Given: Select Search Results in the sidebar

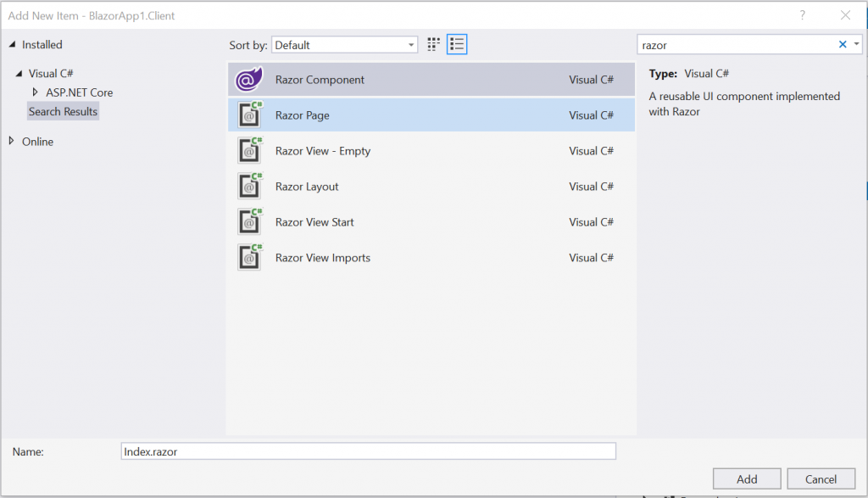Looking at the screenshot, I should (x=63, y=111).
